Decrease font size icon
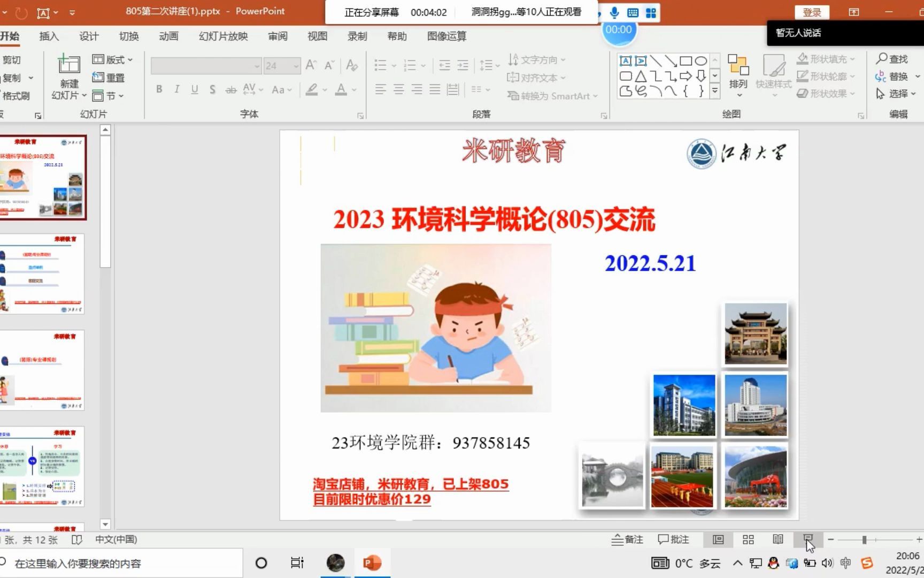This screenshot has height=578, width=924. pyautogui.click(x=329, y=65)
